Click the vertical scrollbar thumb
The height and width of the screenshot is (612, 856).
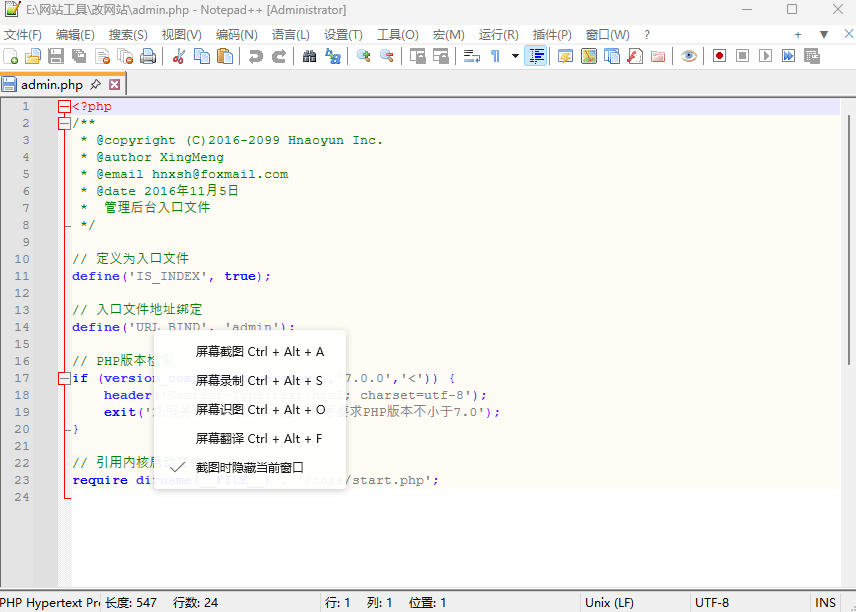[849, 240]
